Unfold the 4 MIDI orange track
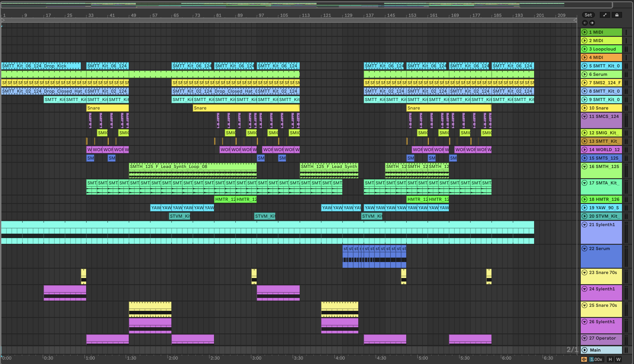The image size is (634, 364). tap(584, 57)
